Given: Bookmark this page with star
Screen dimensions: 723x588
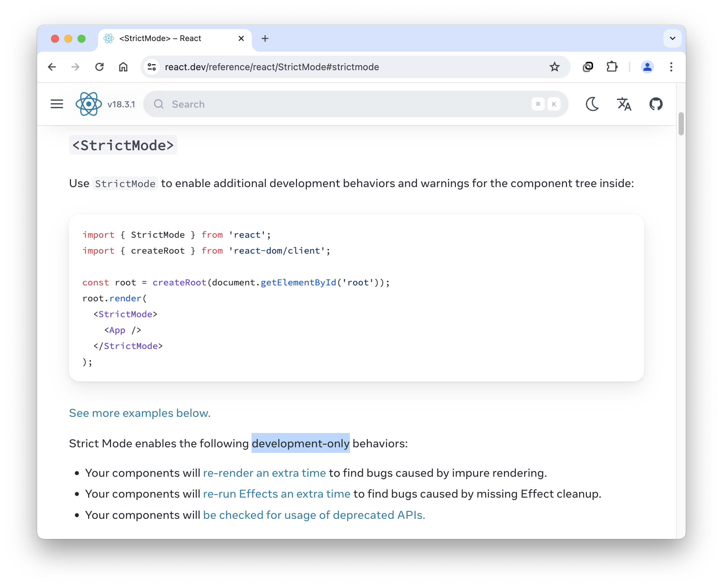Looking at the screenshot, I should pyautogui.click(x=554, y=67).
